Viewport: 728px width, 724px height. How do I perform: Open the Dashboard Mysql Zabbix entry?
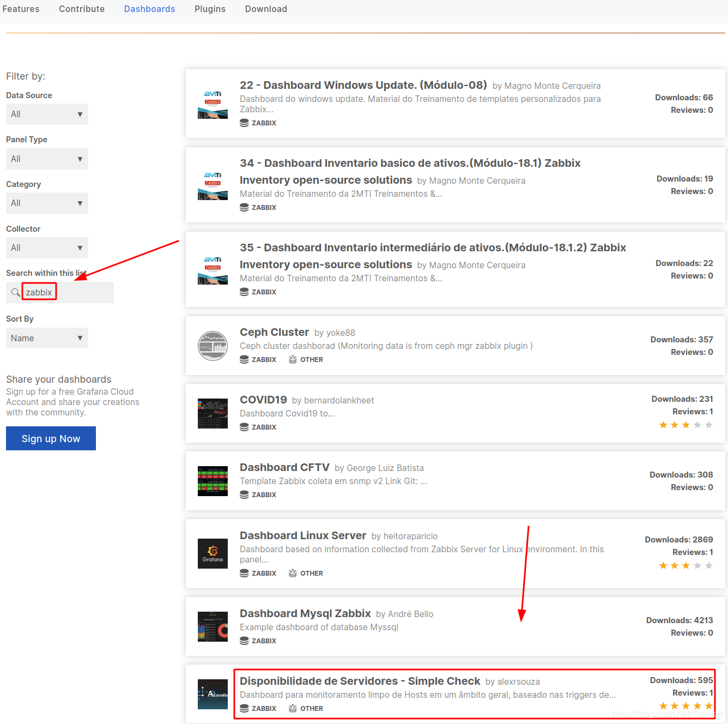[x=305, y=613]
